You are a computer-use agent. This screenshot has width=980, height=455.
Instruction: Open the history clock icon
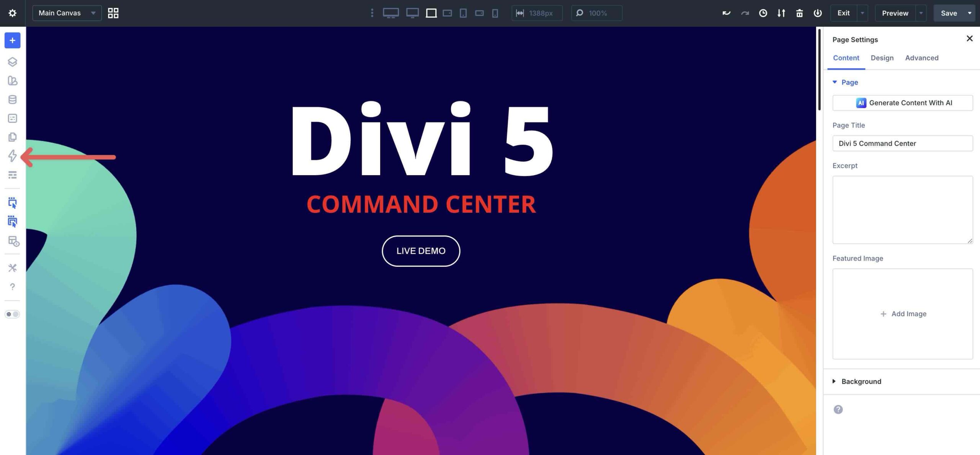[763, 13]
